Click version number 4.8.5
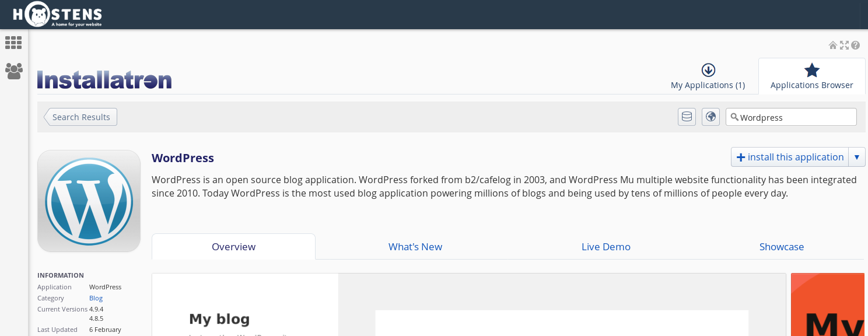 tap(96, 318)
